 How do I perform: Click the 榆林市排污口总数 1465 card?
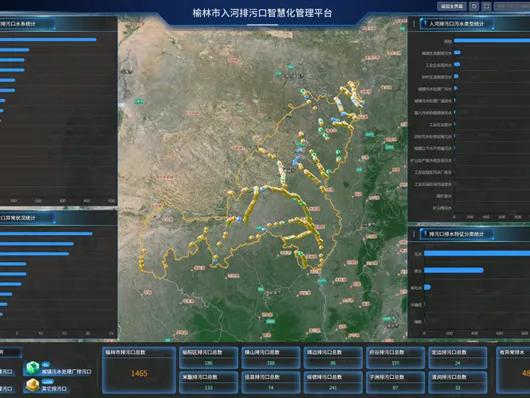click(139, 370)
